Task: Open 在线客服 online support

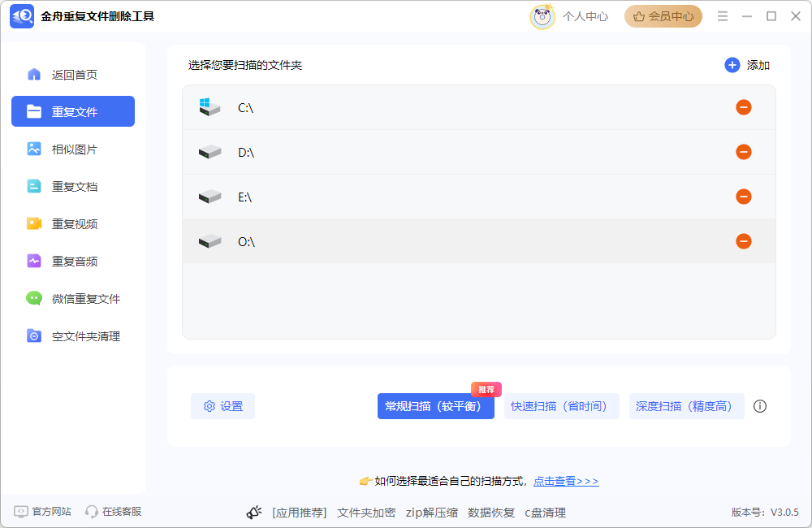Action: [113, 512]
